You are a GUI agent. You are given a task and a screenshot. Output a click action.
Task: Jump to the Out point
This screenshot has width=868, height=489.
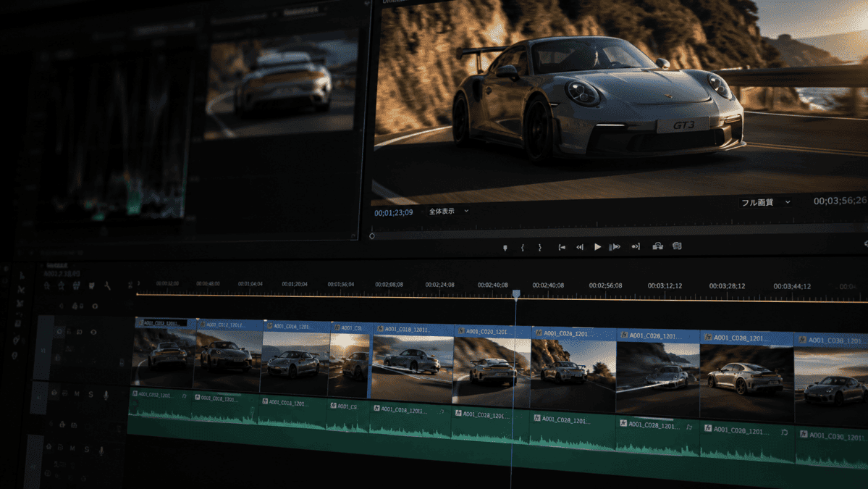(636, 246)
